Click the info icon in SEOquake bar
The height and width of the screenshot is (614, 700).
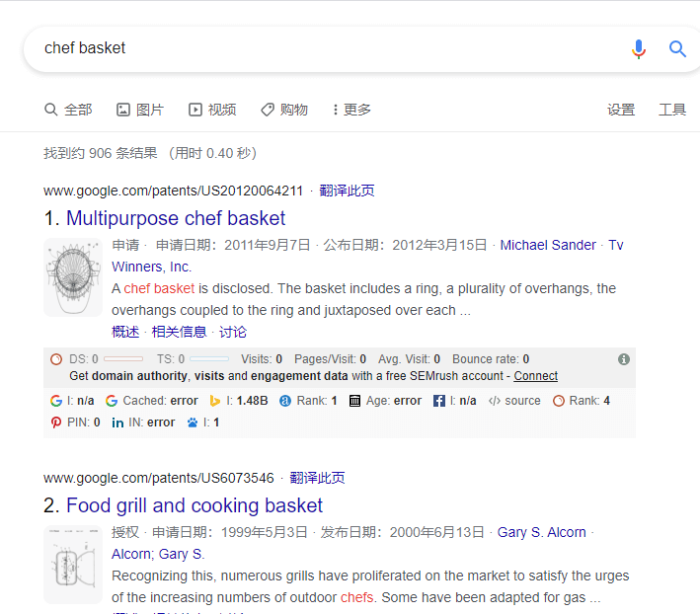624,359
